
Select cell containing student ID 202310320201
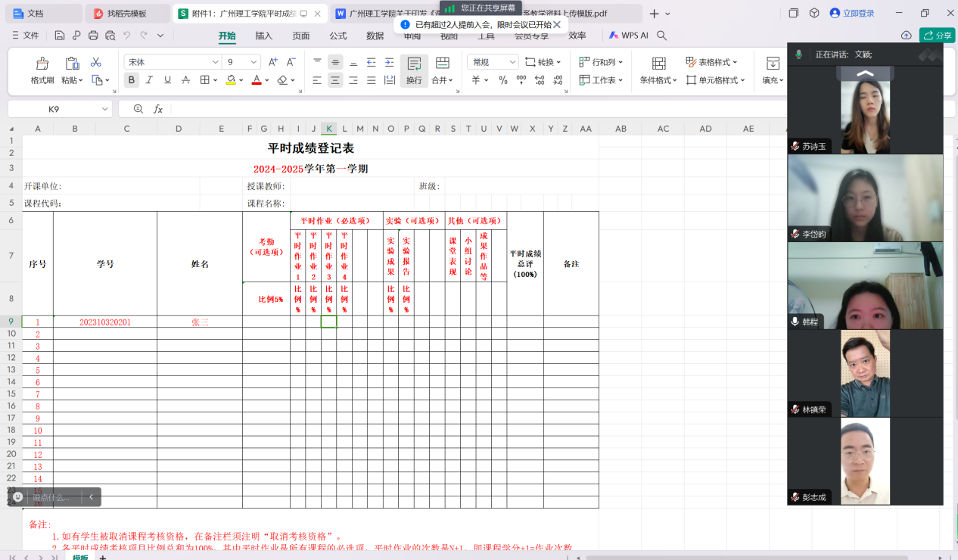(105, 322)
